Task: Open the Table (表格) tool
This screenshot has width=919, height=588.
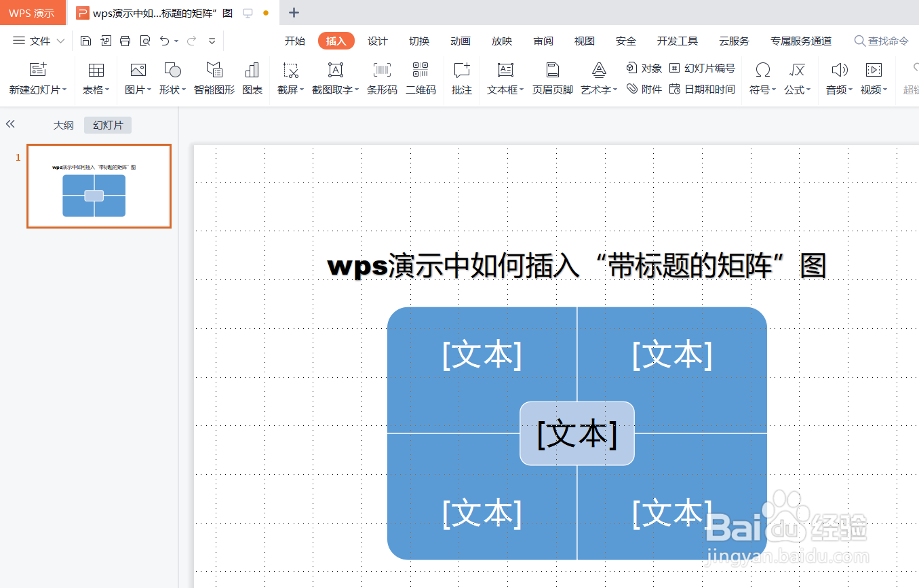Action: (96, 69)
